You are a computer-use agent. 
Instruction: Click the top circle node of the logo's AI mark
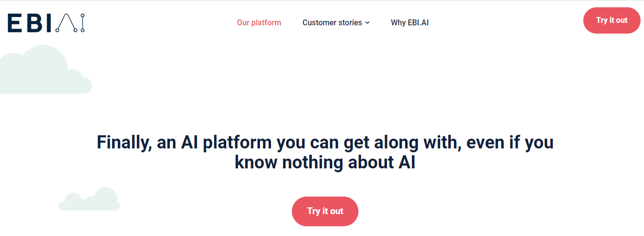(82, 16)
